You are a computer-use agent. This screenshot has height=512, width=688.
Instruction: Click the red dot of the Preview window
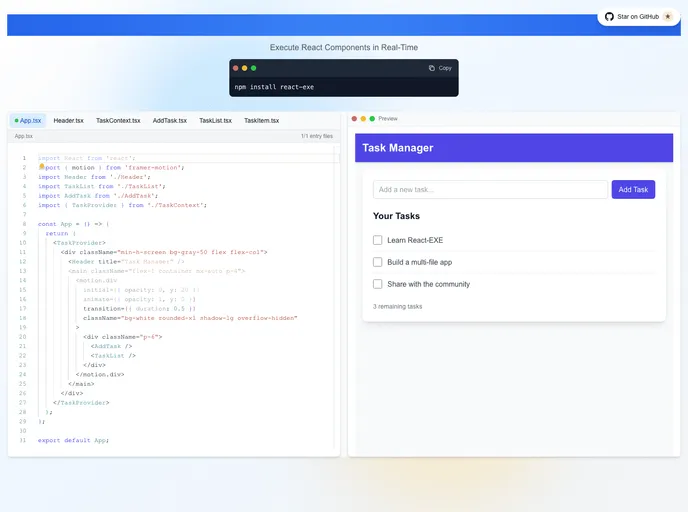354,118
